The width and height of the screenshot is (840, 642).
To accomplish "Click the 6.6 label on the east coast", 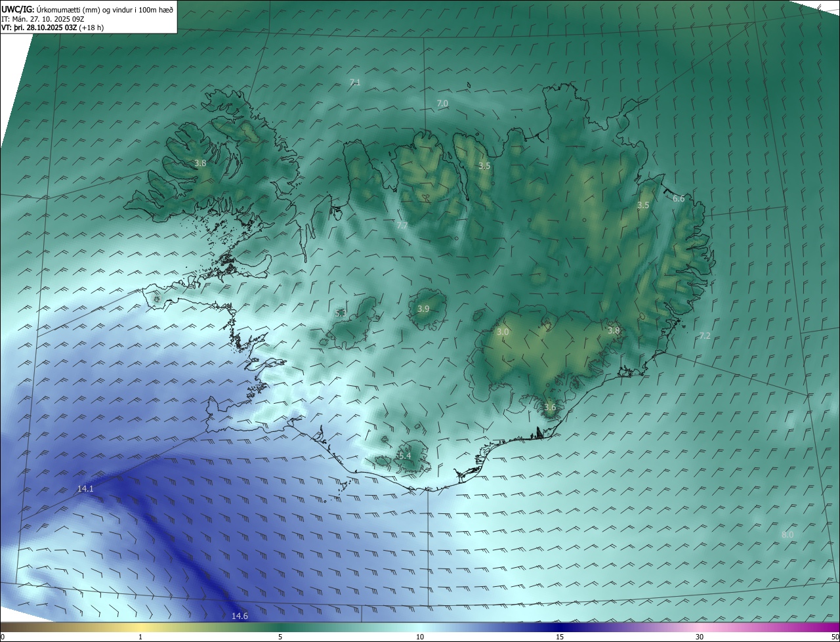I will point(679,199).
